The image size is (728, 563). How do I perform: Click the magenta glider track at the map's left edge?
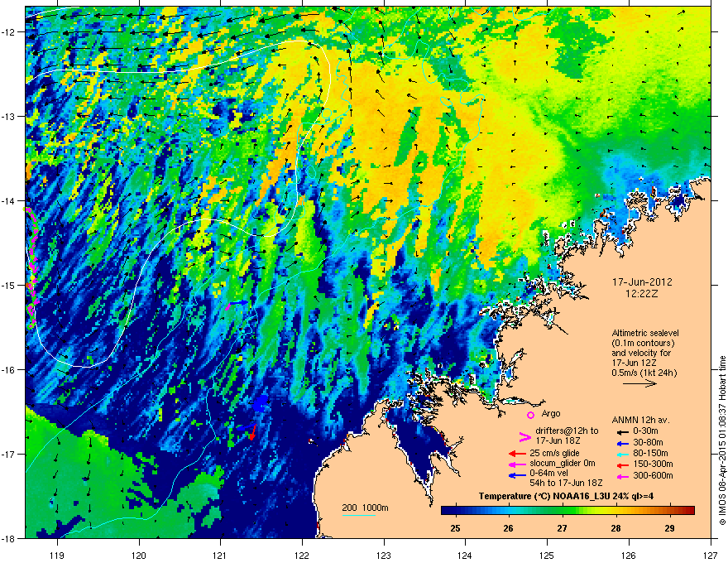point(32,268)
